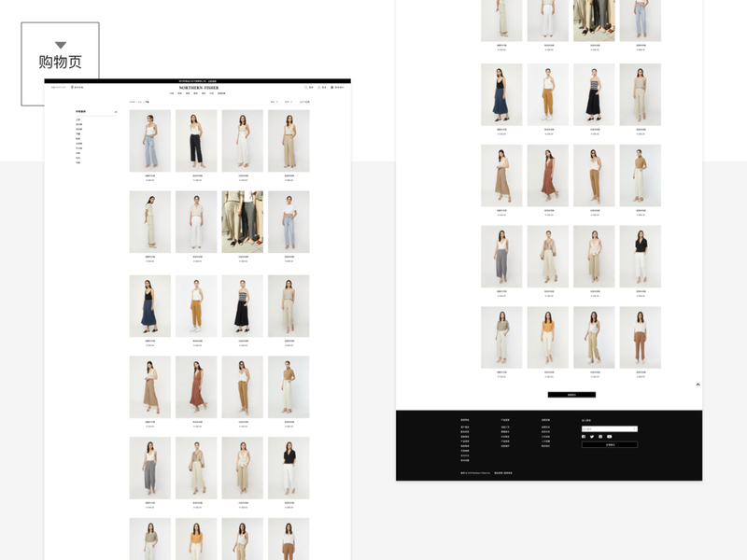The width and height of the screenshot is (747, 560).
Task: Click the top black announcement bar
Action: point(198,81)
